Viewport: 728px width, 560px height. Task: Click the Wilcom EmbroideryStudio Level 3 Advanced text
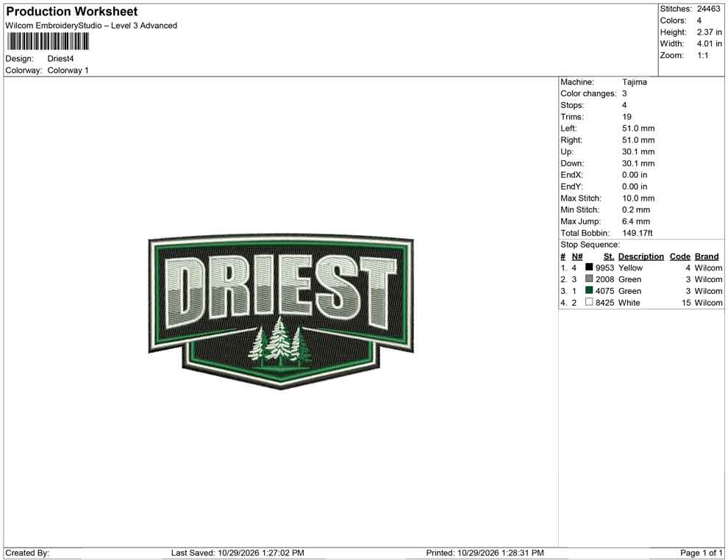point(91,26)
